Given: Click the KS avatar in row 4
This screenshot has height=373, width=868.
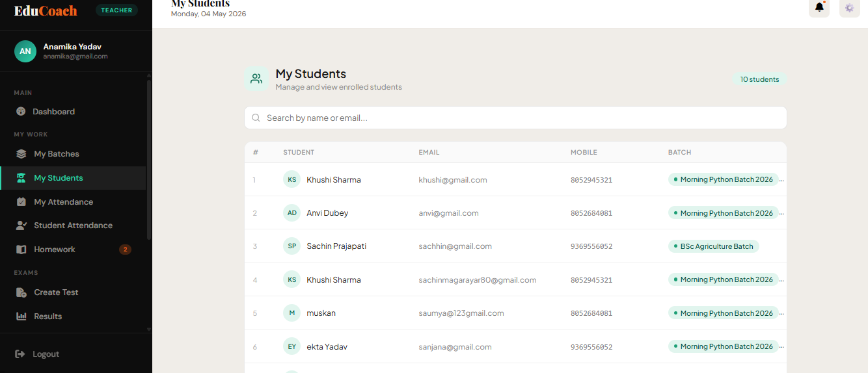Looking at the screenshot, I should coord(292,280).
